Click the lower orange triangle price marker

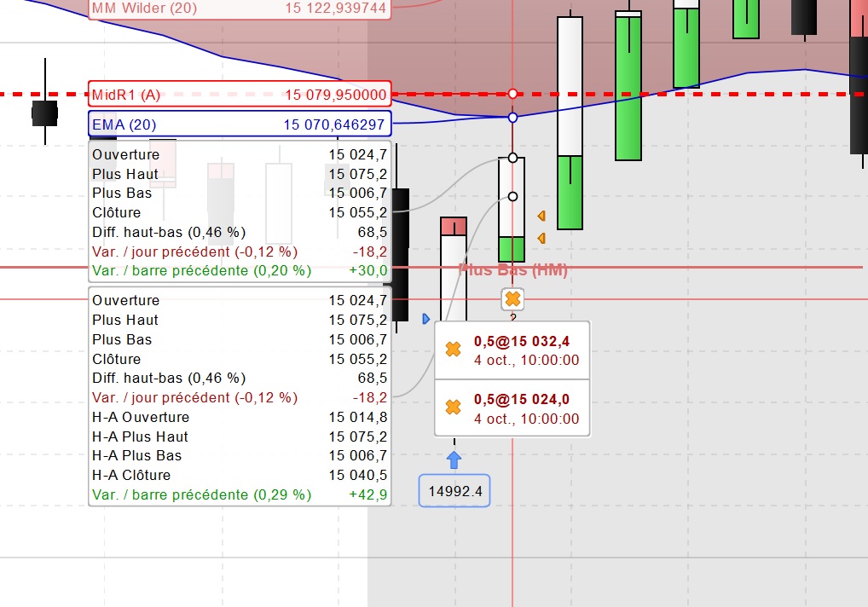point(542,239)
